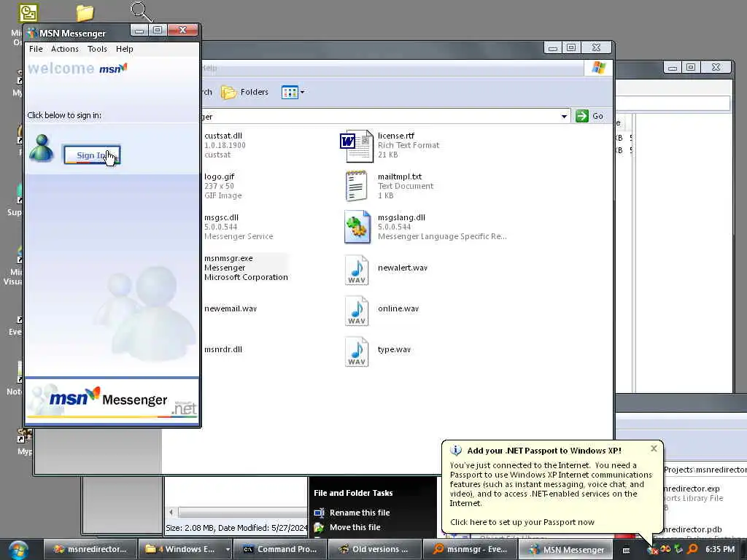
Task: Open the File menu in MSN Messenger
Action: (36, 49)
